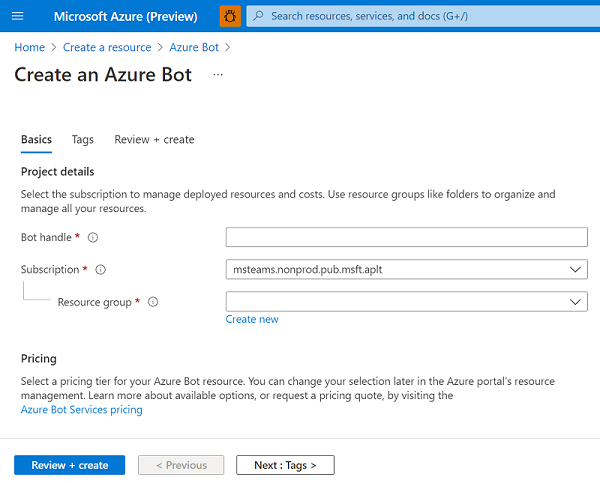Select the Basics tab
The height and width of the screenshot is (483, 600).
point(36,140)
